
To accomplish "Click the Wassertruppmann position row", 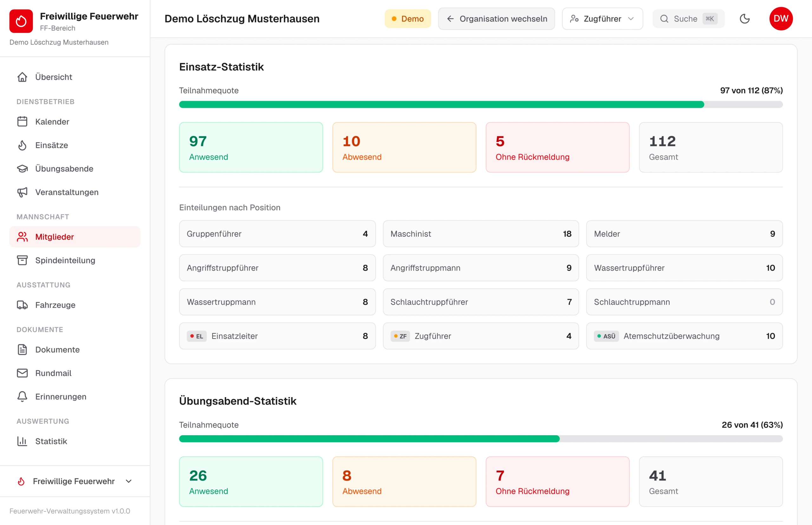I will pyautogui.click(x=278, y=302).
